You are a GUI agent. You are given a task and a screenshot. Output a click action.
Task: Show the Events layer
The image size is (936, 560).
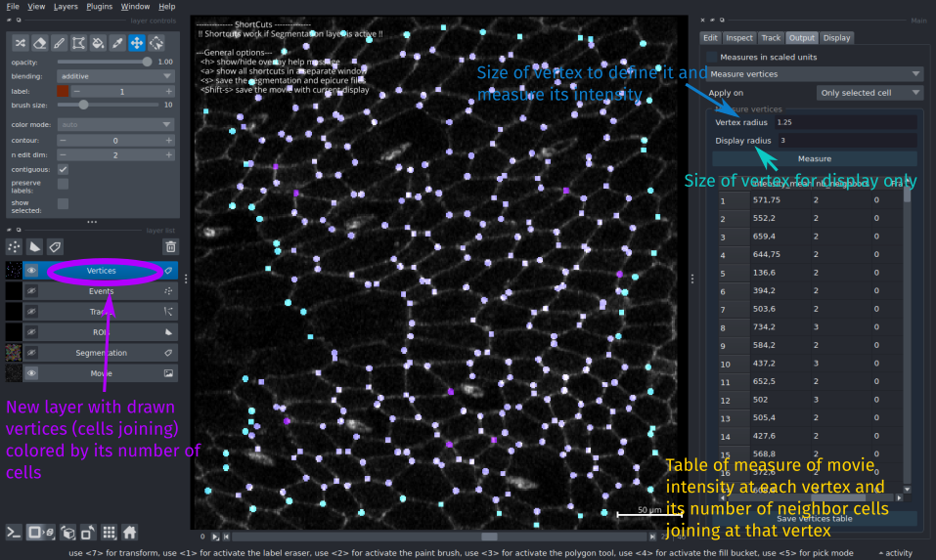(x=31, y=291)
